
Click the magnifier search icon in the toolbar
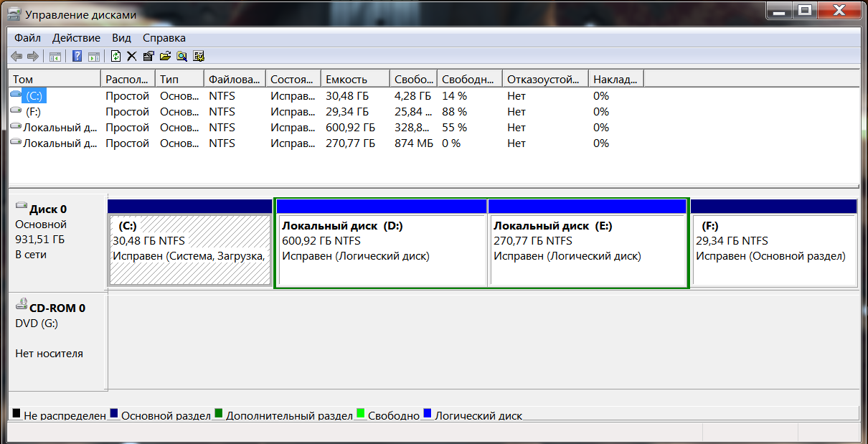coord(182,56)
